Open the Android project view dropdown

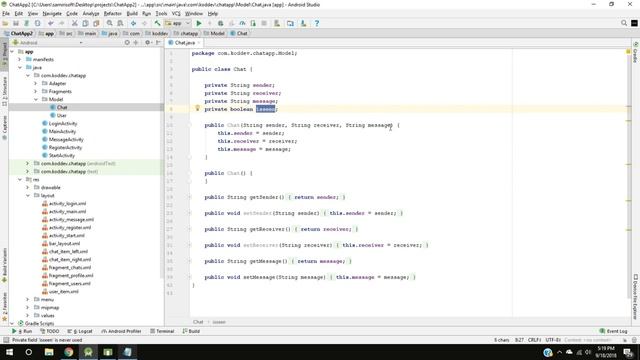48,42
